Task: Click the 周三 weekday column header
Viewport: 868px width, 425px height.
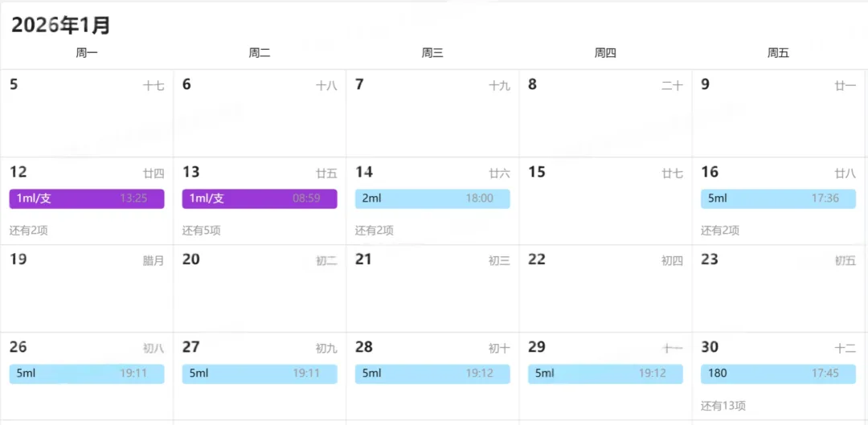Action: 432,53
